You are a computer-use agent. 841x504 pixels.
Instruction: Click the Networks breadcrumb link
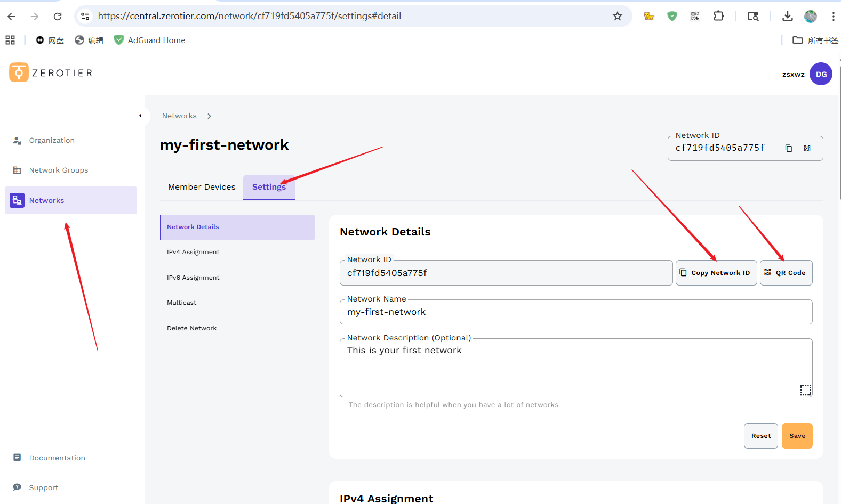point(179,116)
